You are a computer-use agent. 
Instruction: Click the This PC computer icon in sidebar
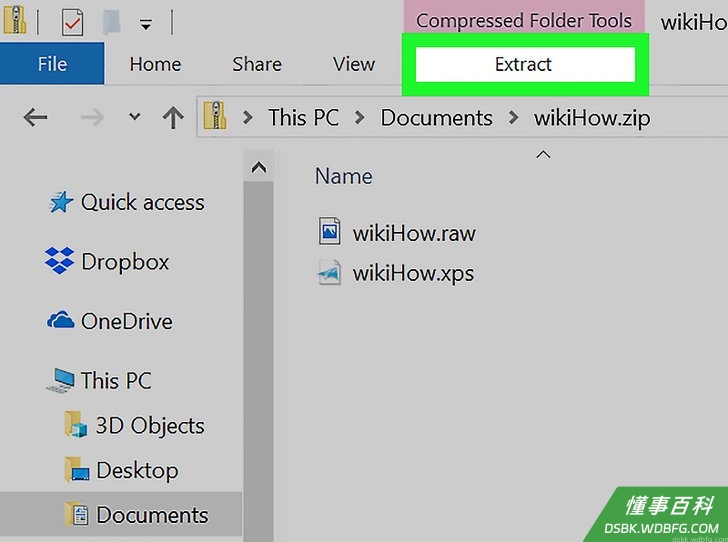coord(60,381)
